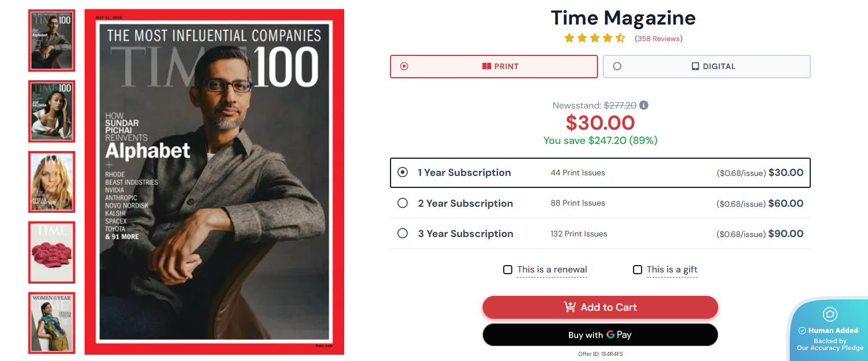
Task: Click the tablet icon on Digital tab
Action: click(x=695, y=66)
